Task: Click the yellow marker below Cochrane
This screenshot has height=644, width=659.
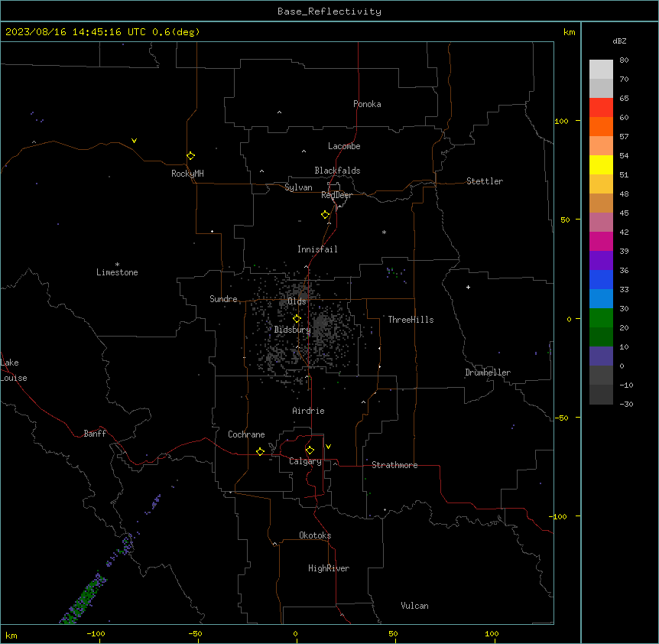Action: (x=260, y=451)
